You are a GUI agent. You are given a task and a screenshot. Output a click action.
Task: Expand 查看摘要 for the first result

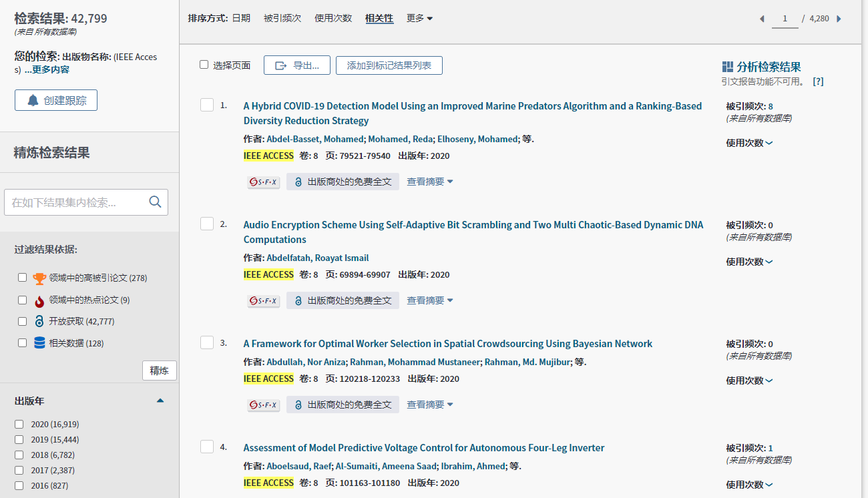(430, 182)
